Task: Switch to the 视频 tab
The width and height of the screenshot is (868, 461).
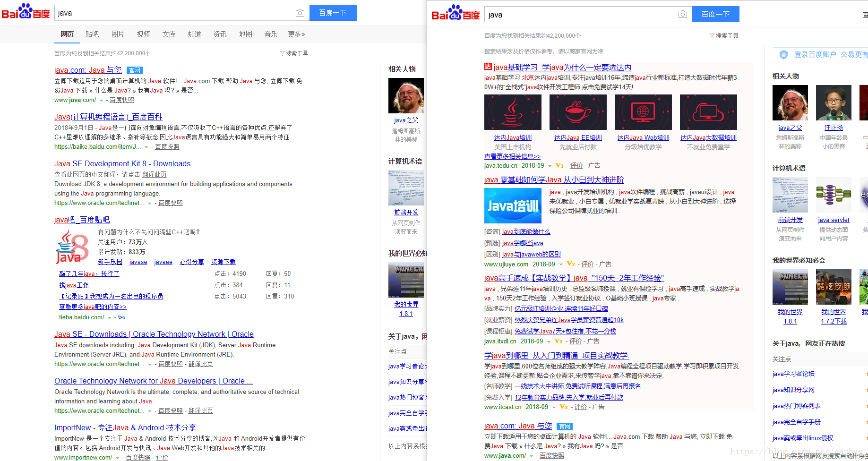Action: (143, 34)
